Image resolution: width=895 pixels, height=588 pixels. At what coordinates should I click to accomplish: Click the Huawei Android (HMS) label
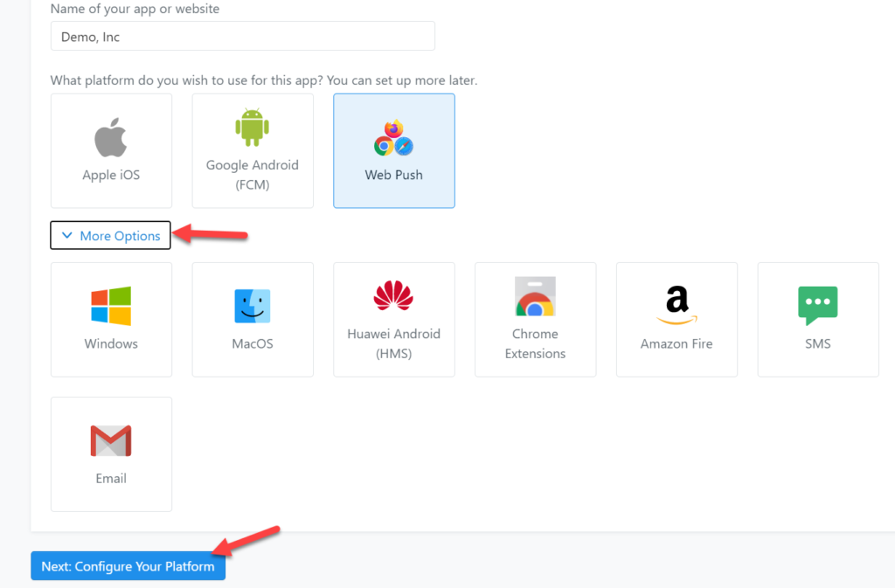point(394,343)
